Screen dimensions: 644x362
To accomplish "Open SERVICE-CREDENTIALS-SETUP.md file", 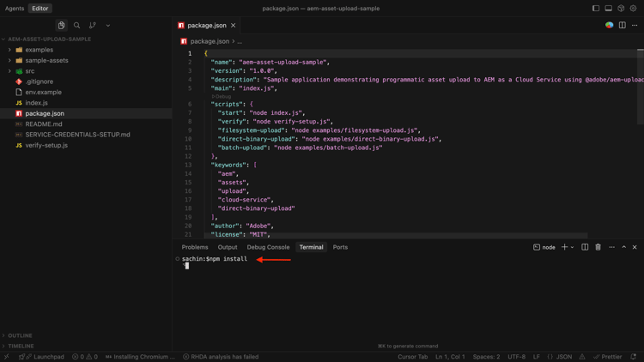I will click(x=77, y=135).
